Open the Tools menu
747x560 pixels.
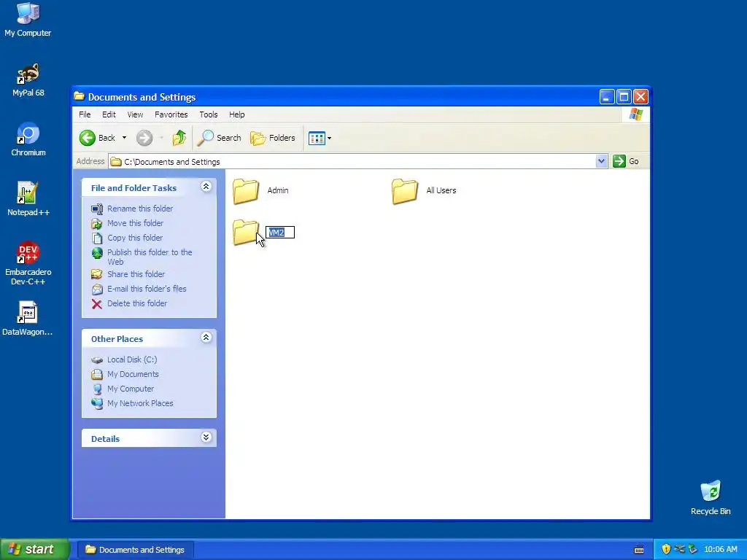tap(208, 114)
